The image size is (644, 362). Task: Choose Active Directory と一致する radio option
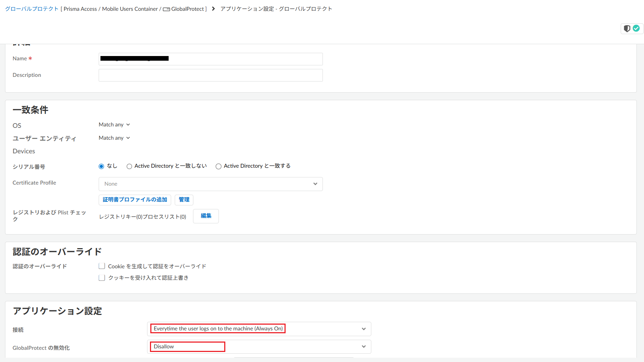pos(218,166)
